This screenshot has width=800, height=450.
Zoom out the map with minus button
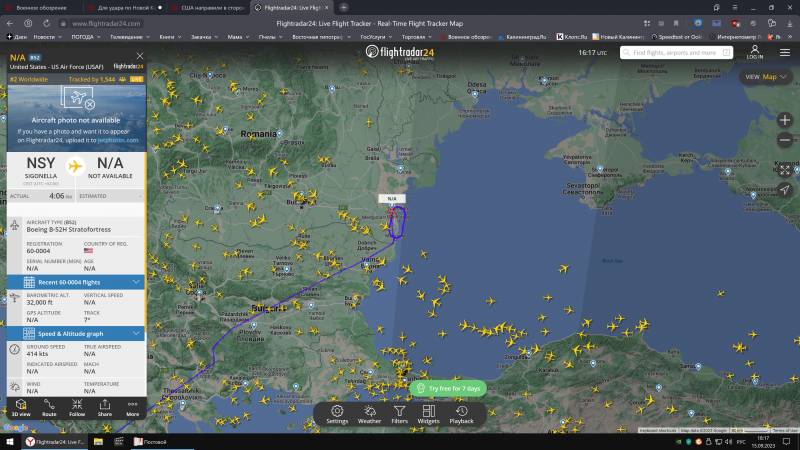coord(785,140)
